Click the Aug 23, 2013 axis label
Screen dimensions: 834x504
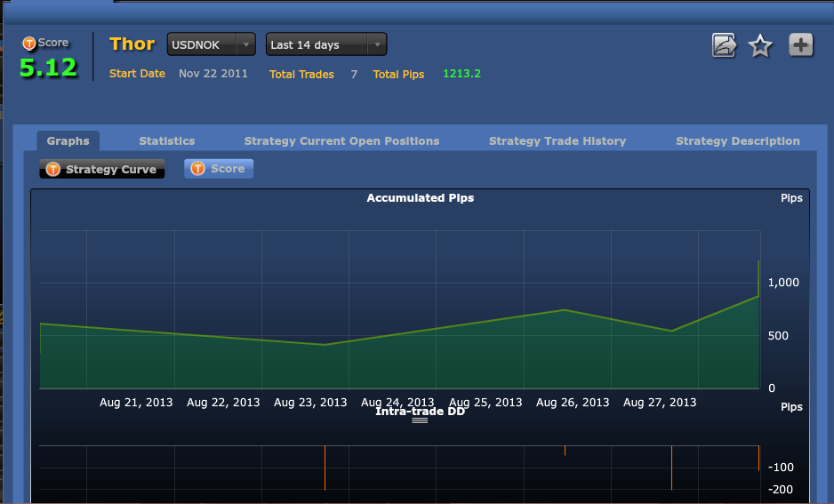(x=310, y=403)
